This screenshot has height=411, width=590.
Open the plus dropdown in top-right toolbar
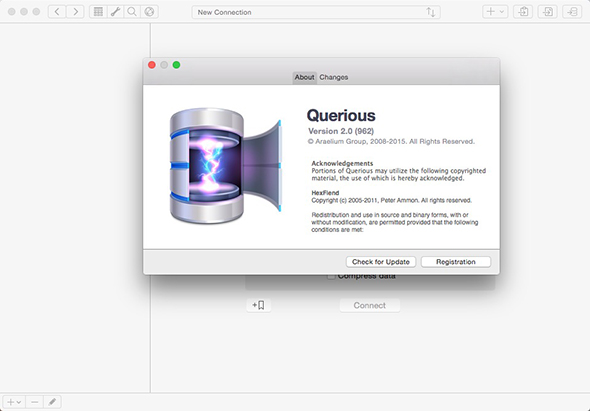[x=495, y=12]
